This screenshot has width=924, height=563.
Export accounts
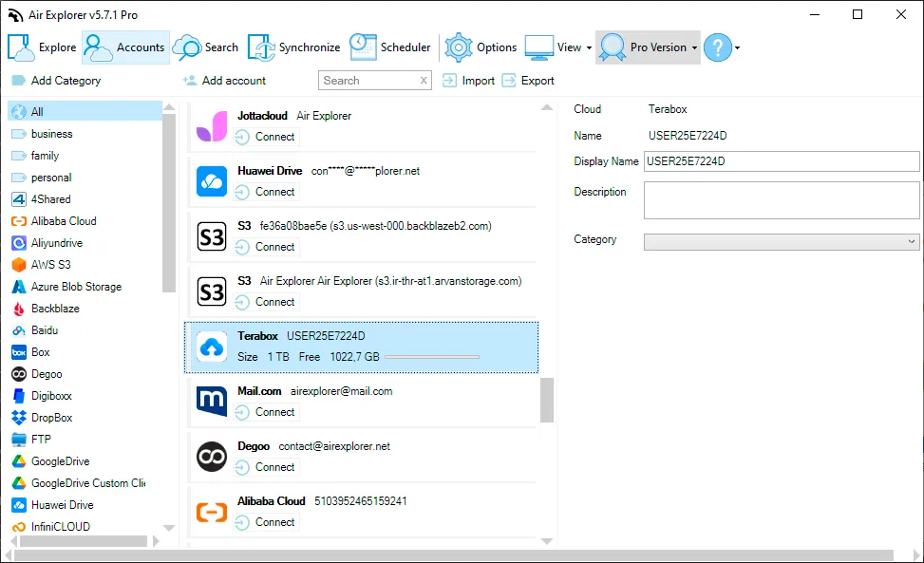(528, 81)
